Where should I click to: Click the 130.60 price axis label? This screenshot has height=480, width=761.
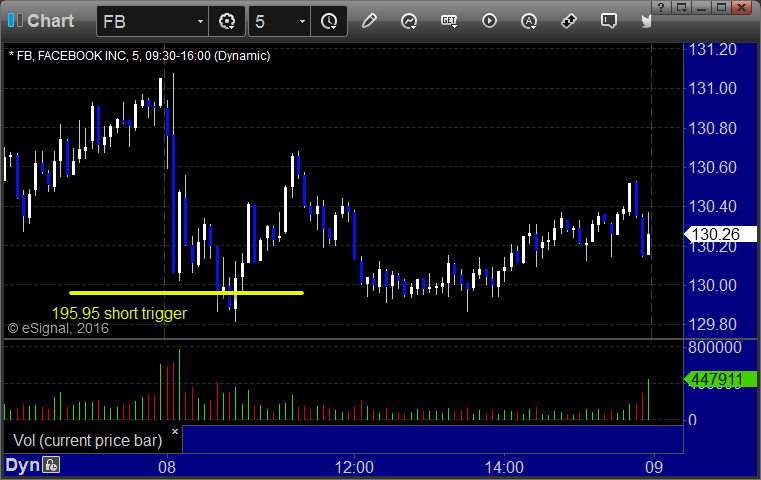713,167
